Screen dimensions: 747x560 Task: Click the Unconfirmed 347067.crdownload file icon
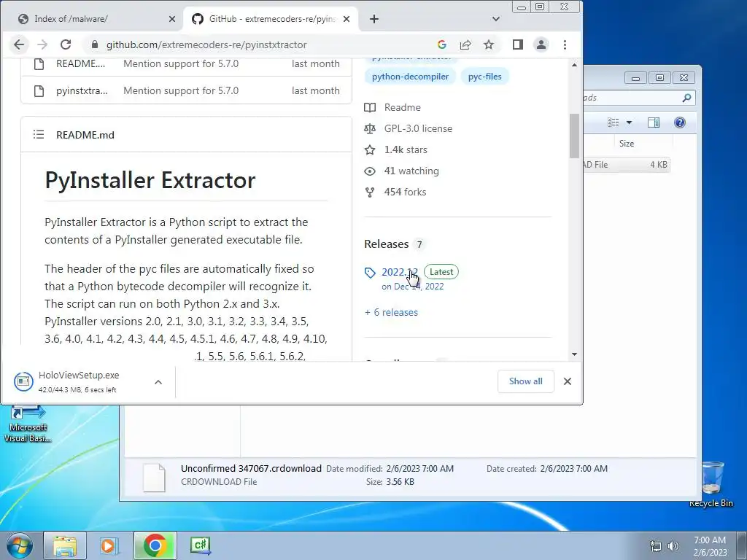tap(155, 477)
